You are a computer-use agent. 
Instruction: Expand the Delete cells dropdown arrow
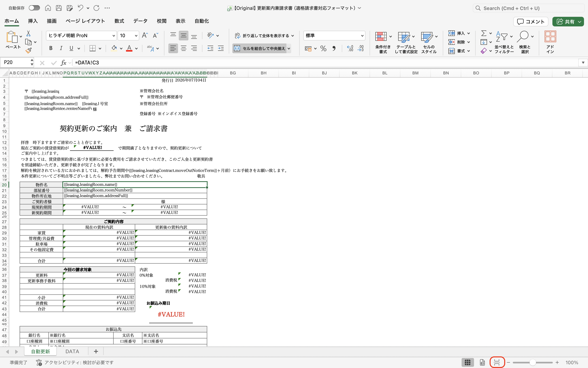pos(469,42)
